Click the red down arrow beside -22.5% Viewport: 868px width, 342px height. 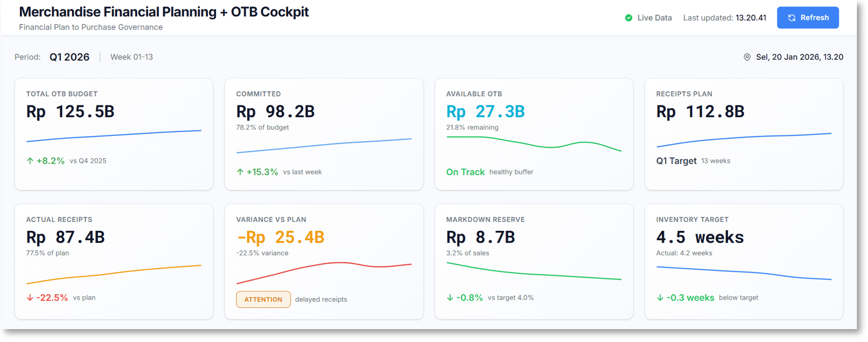[30, 298]
